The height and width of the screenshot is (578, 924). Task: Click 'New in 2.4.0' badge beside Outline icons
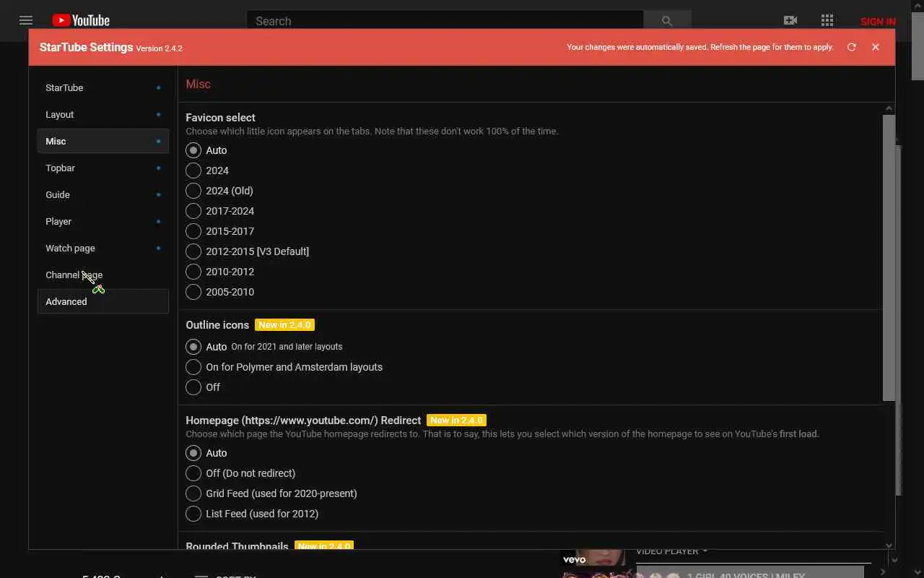[x=284, y=325]
